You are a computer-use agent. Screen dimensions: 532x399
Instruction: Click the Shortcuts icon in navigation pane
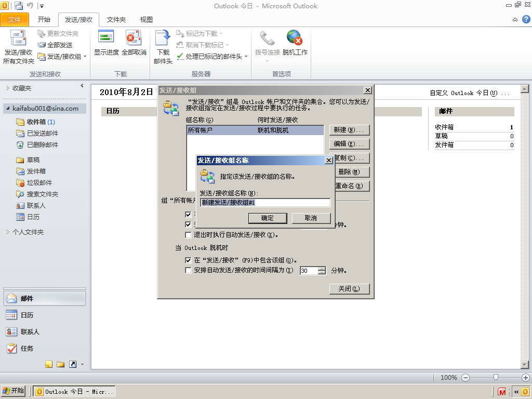73,364
